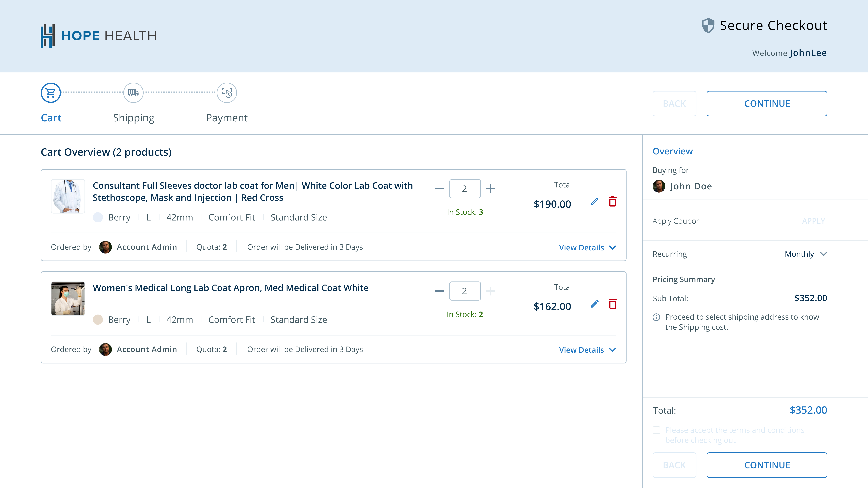The image size is (868, 488).
Task: Click the top BACK button
Action: point(674,103)
